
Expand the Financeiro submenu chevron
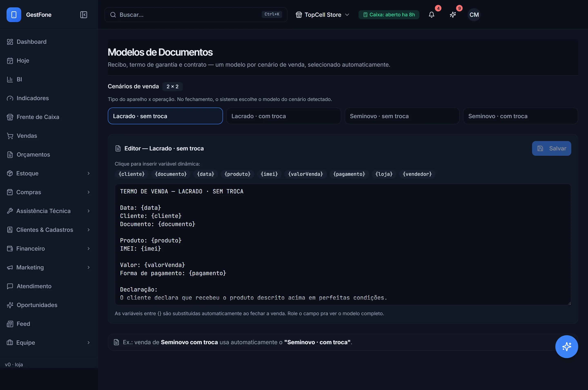tap(88, 249)
